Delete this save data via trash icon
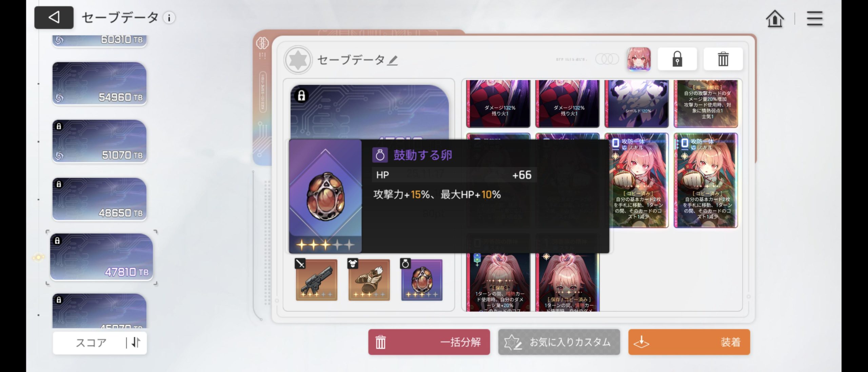This screenshot has width=868, height=372. point(723,59)
